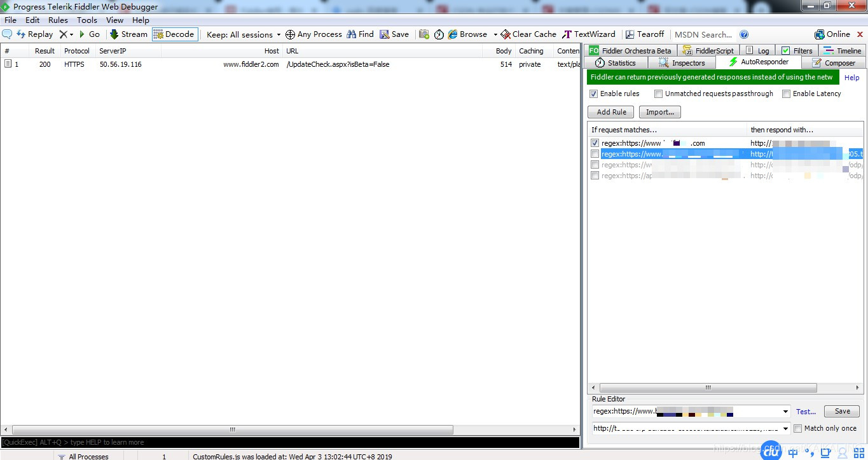Check the Match only once checkbox
868x460 pixels.
tap(798, 429)
